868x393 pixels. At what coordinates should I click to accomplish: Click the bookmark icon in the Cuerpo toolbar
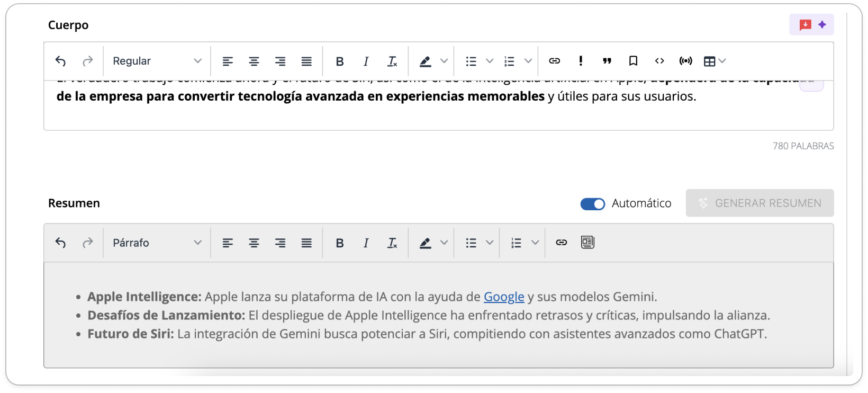point(633,61)
